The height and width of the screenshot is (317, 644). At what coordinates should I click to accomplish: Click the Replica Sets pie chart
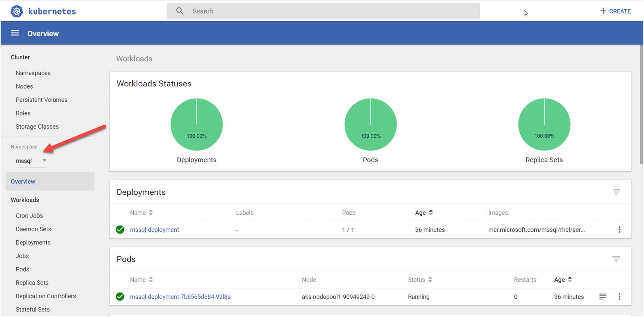tap(544, 124)
